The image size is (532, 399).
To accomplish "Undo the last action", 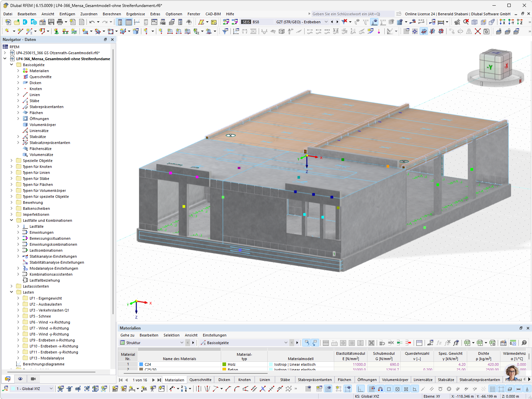I will [x=92, y=22].
